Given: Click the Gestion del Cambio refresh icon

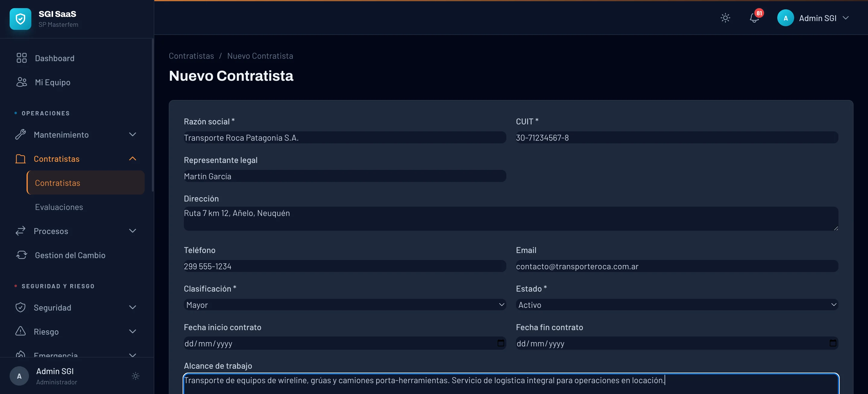Looking at the screenshot, I should tap(22, 255).
